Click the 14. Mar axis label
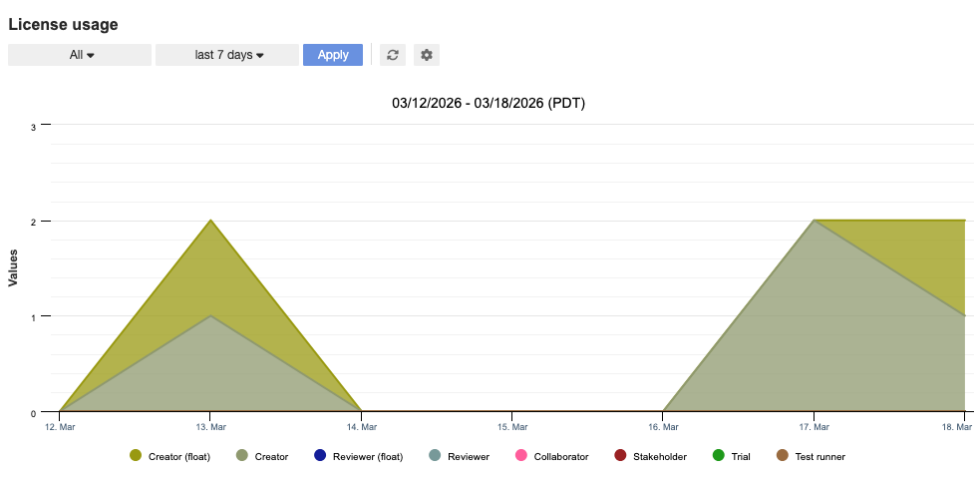980x482 pixels. click(362, 427)
